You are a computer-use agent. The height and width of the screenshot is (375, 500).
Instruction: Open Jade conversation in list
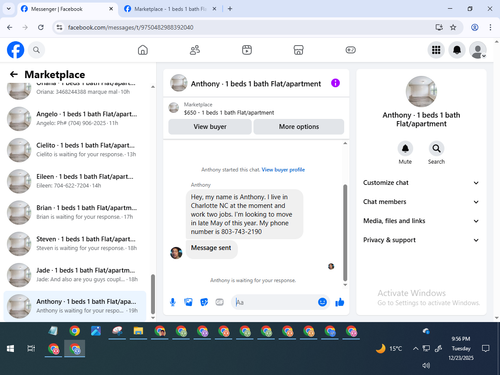[x=75, y=275]
